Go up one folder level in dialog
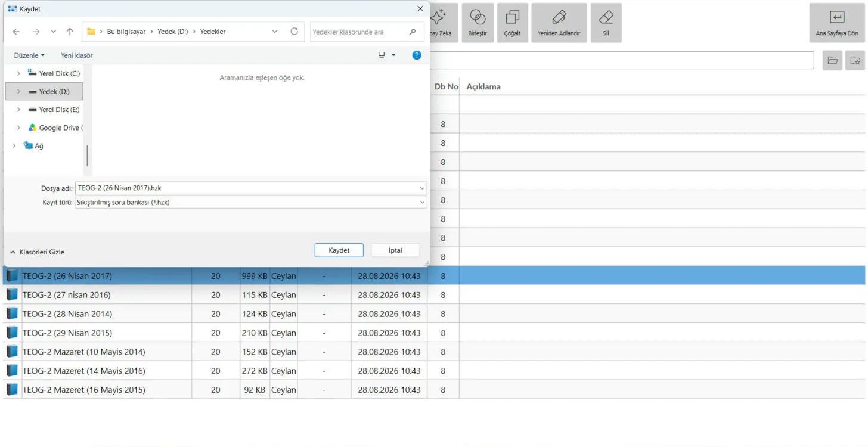This screenshot has width=868, height=447. [x=70, y=32]
